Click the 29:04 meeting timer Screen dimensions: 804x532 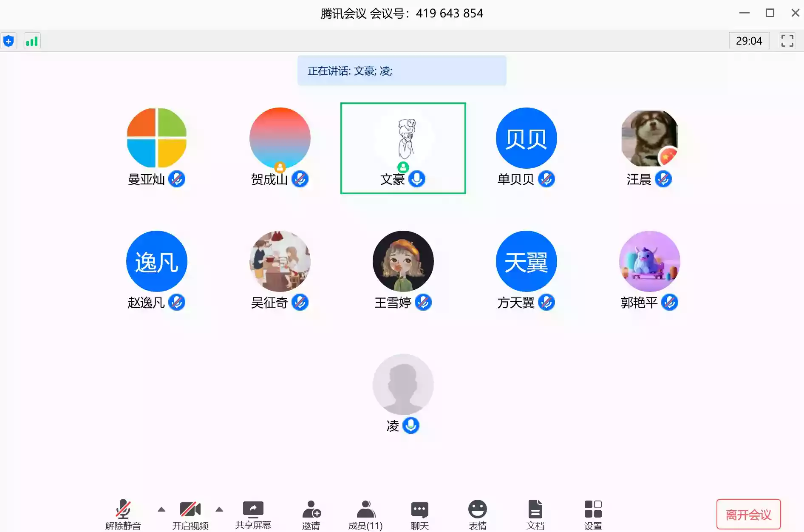pos(749,41)
